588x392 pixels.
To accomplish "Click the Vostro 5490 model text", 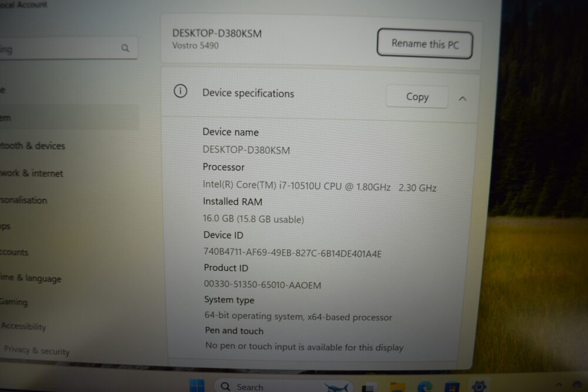I will (195, 45).
